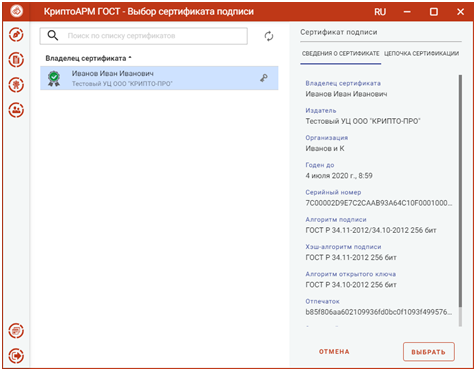476x371 pixels.
Task: Open the certificates ribbon section in sidebar
Action: pyautogui.click(x=16, y=85)
